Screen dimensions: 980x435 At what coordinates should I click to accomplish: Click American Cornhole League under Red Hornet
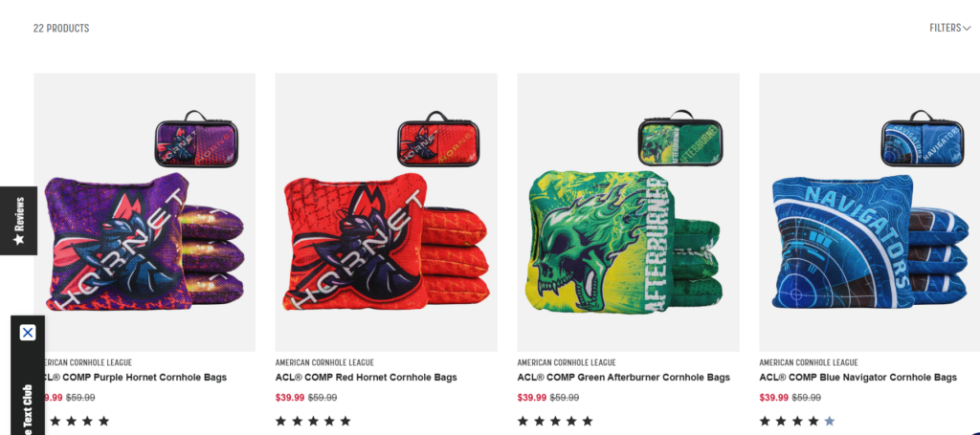coord(325,362)
